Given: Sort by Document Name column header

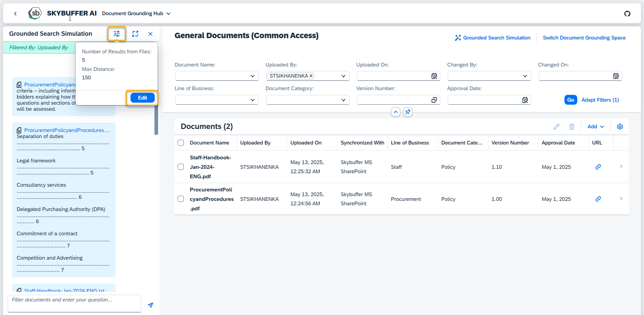Looking at the screenshot, I should (x=209, y=143).
